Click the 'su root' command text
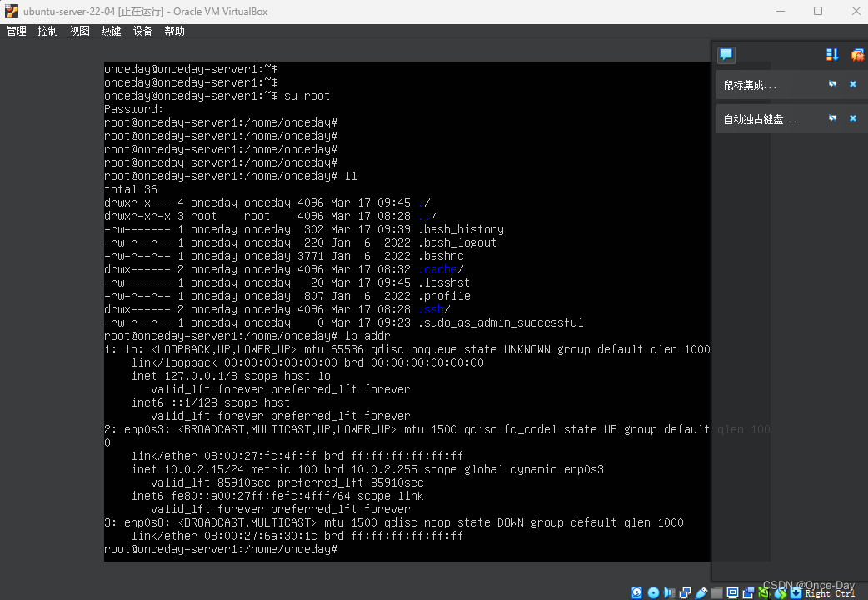This screenshot has width=868, height=600. [307, 96]
